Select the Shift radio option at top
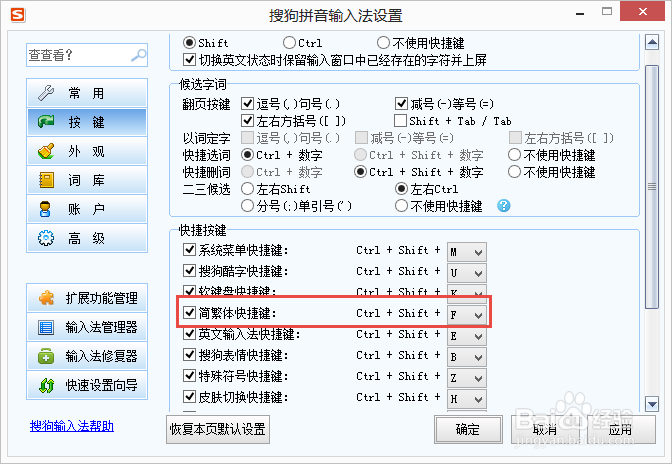This screenshot has height=464, width=672. coord(189,43)
